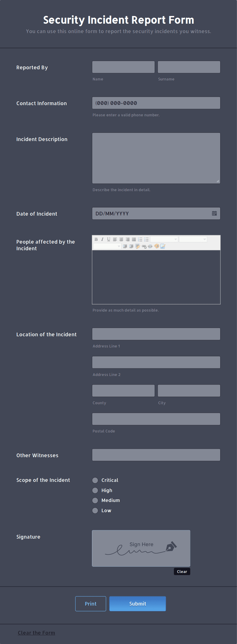The height and width of the screenshot is (644, 237).
Task: Open the calendar picker for Date of Incident
Action: tap(215, 213)
